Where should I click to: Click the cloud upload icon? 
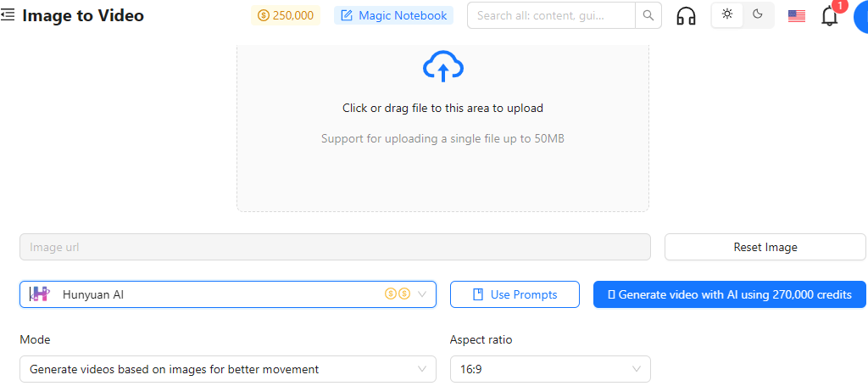pyautogui.click(x=442, y=66)
